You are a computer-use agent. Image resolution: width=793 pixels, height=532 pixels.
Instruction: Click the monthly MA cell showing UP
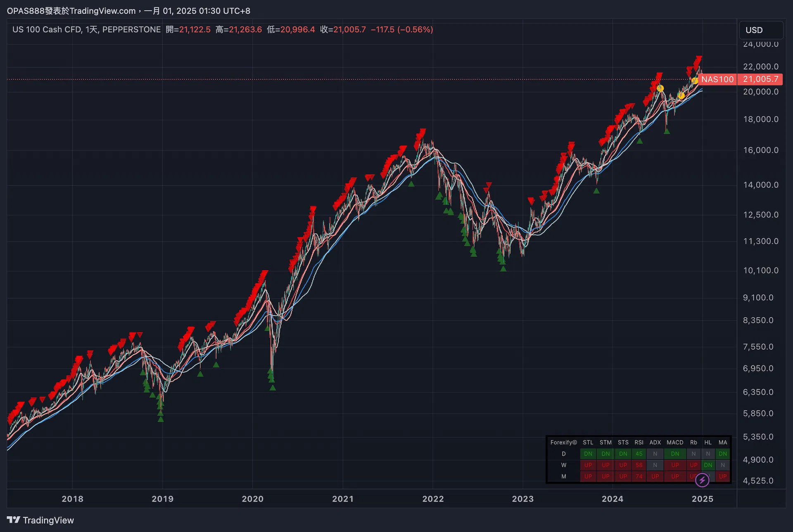[x=723, y=477]
